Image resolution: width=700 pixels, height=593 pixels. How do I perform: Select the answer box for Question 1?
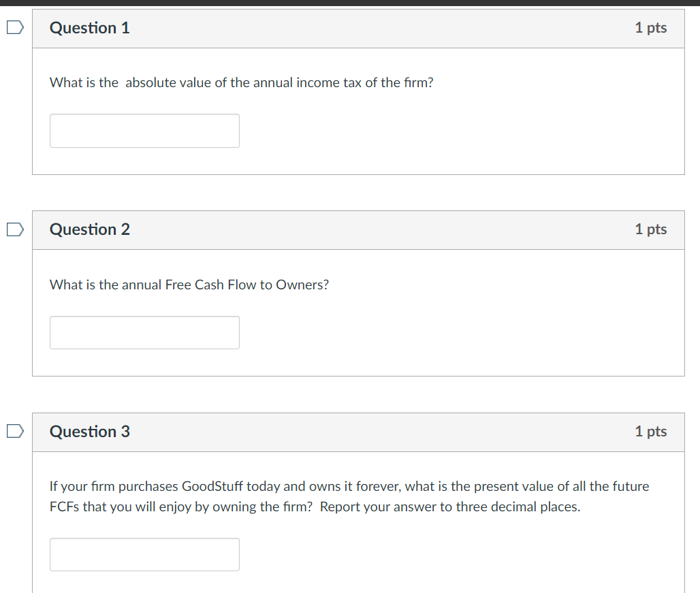(144, 130)
